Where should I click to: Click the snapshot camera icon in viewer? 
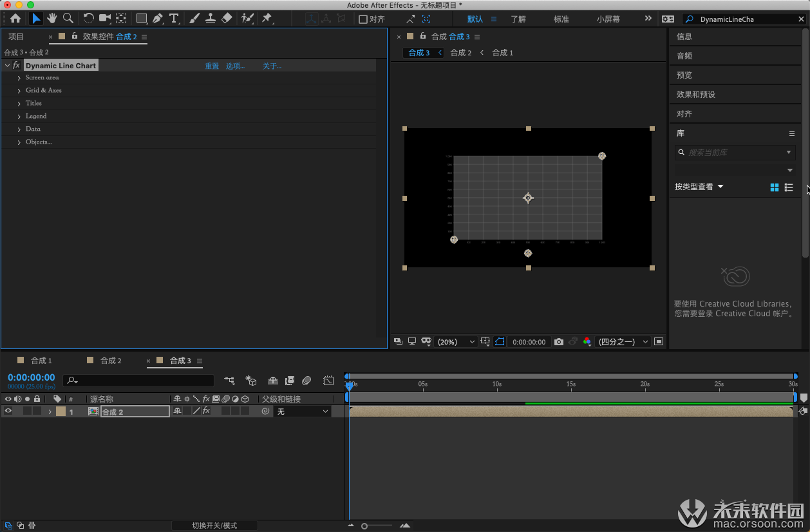point(559,342)
